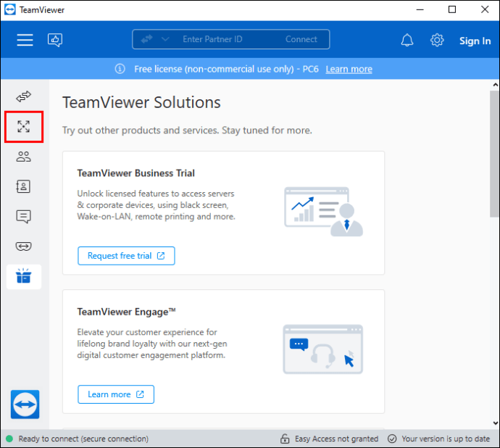The width and height of the screenshot is (500, 448).
Task: Open the Meeting sidebar people icon
Action: click(24, 156)
